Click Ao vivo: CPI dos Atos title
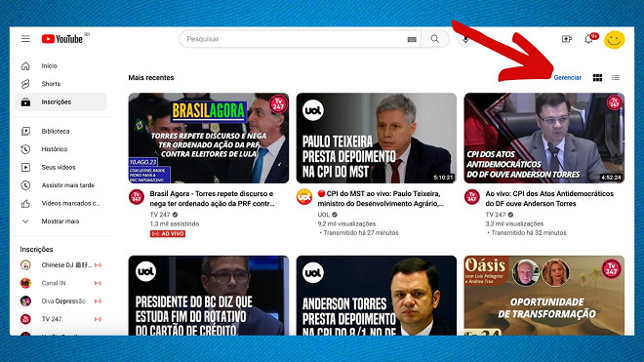This screenshot has width=644, height=362. (549, 198)
